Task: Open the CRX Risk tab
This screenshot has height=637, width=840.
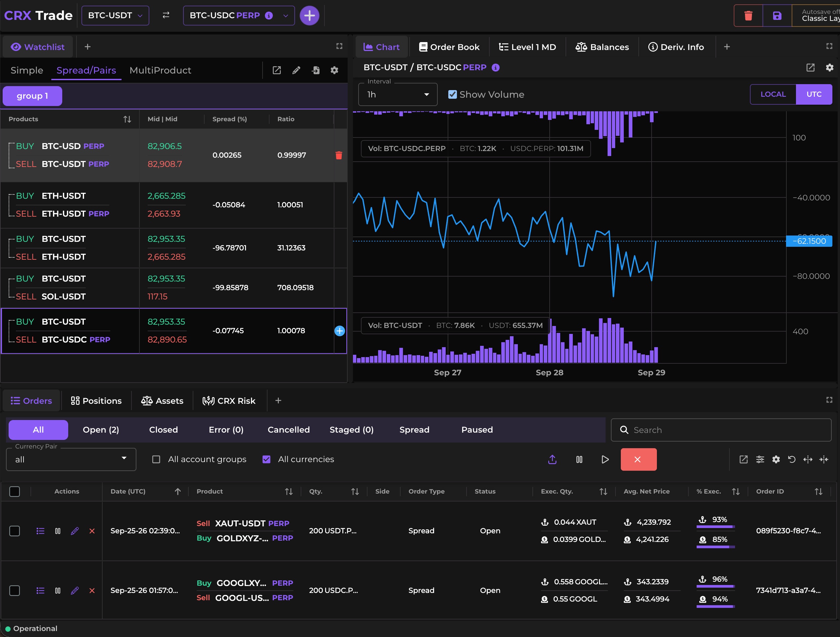Action: click(229, 401)
